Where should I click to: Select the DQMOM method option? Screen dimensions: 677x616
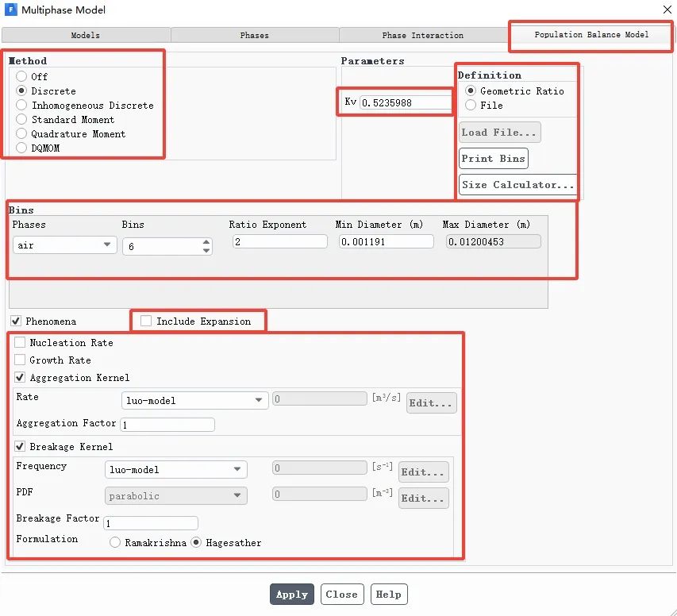22,148
